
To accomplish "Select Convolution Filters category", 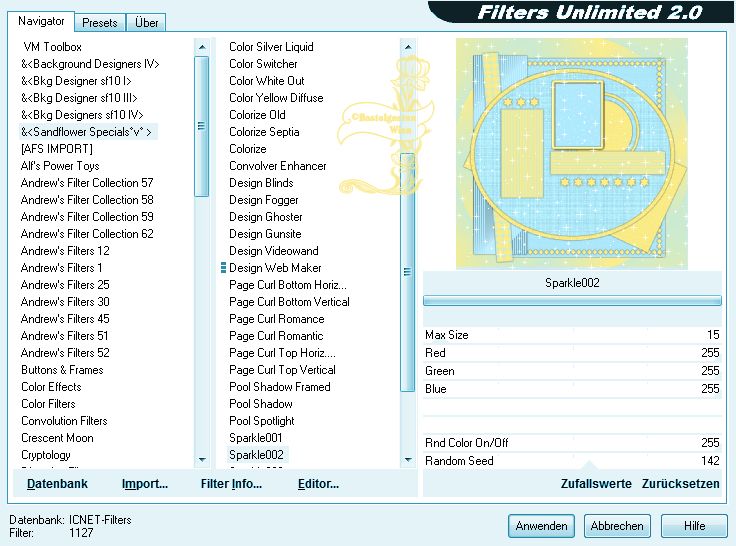I will click(64, 421).
